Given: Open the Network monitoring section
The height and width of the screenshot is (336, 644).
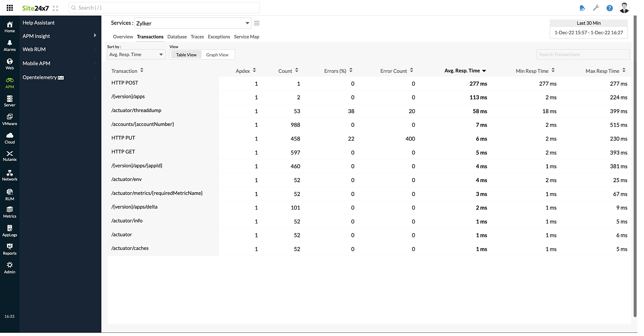Looking at the screenshot, I should coord(10,175).
